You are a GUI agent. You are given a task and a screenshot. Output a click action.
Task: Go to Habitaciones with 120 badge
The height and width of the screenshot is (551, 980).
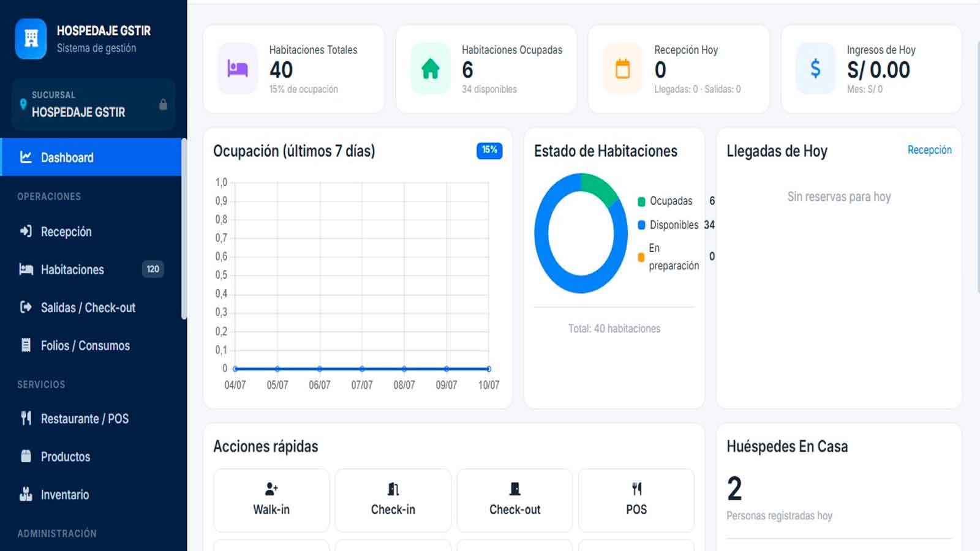pyautogui.click(x=91, y=269)
